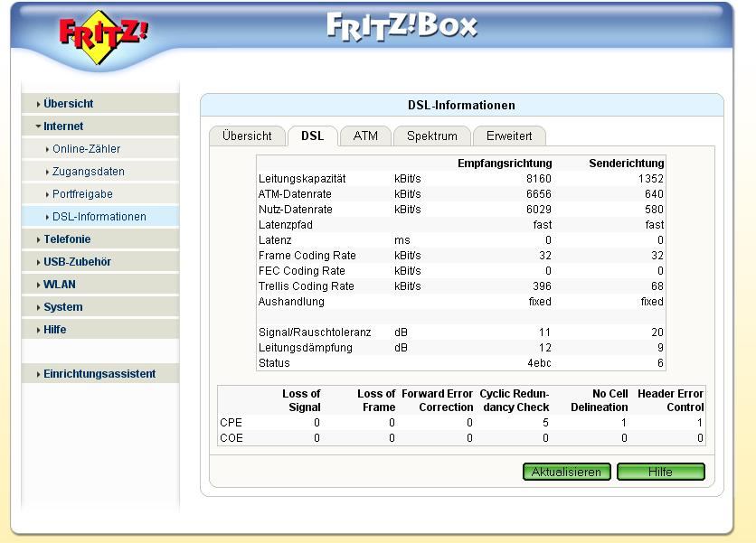Expand the Telefonie sidebar section

[100, 239]
